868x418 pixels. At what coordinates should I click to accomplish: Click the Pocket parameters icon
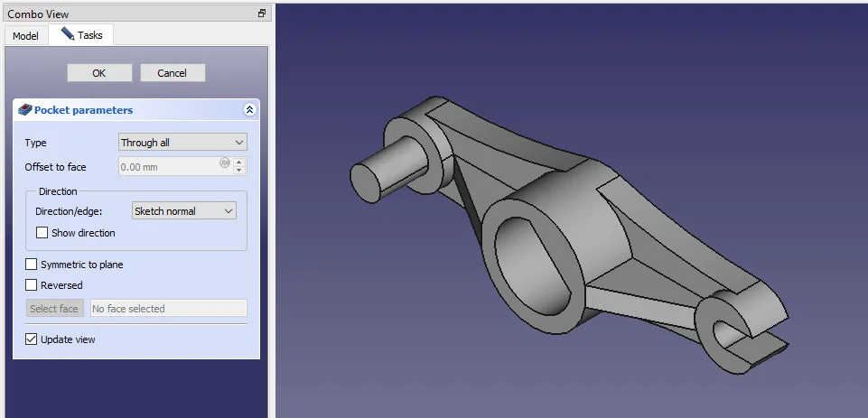(24, 110)
